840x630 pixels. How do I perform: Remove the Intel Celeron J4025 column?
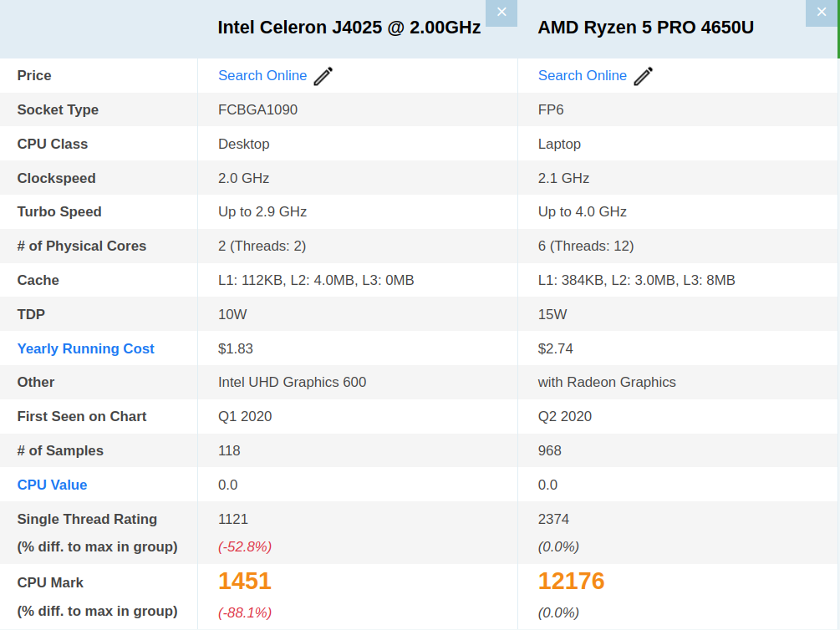pos(501,13)
